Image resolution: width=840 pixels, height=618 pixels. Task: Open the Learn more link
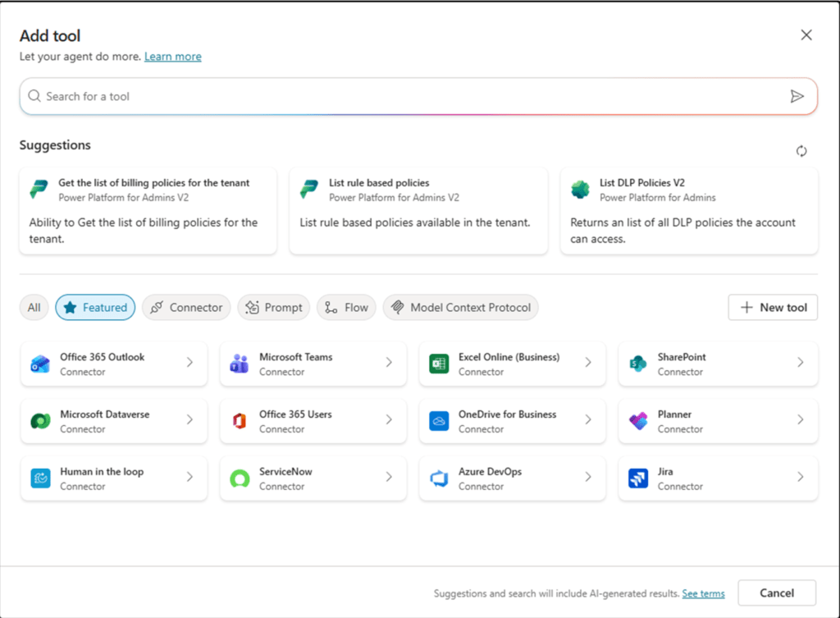(172, 57)
